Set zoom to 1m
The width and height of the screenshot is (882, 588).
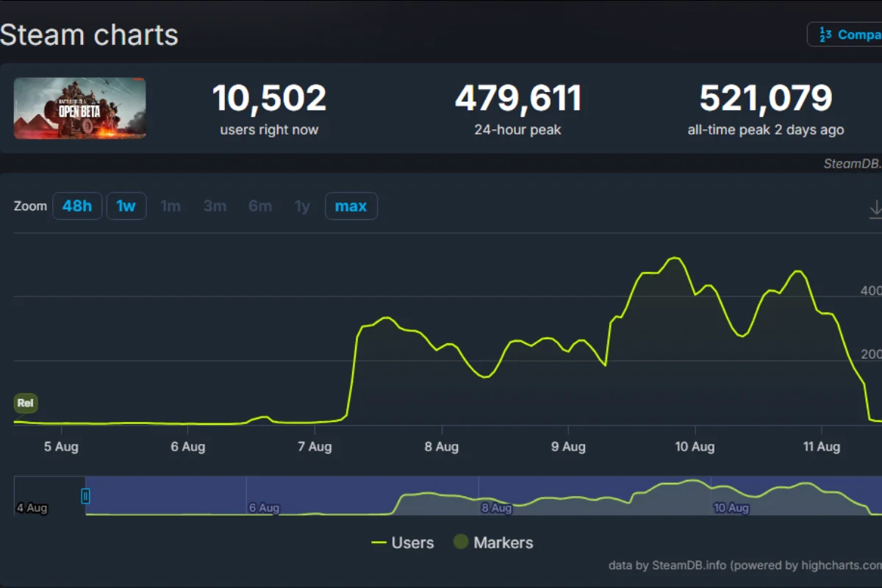(x=171, y=206)
